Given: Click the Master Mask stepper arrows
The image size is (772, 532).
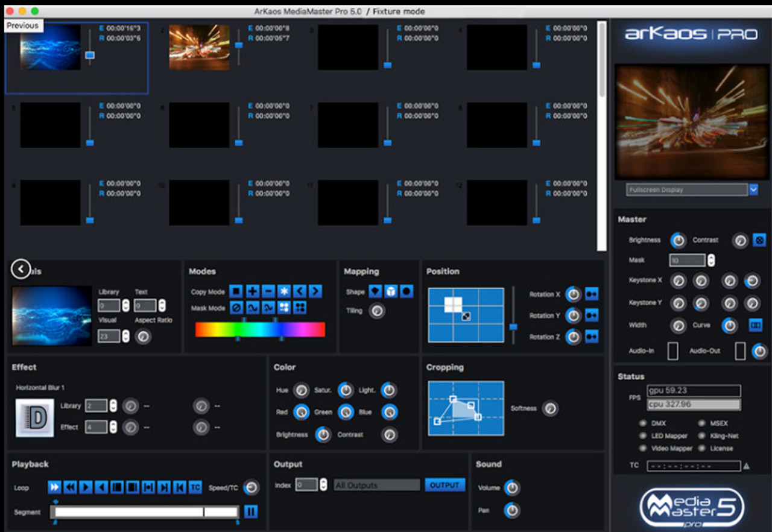Looking at the screenshot, I should pos(711,260).
